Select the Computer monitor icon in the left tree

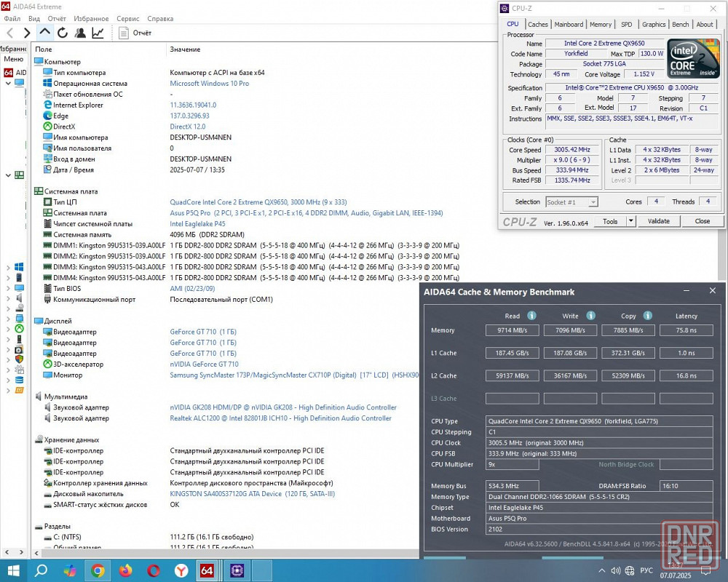(19, 83)
